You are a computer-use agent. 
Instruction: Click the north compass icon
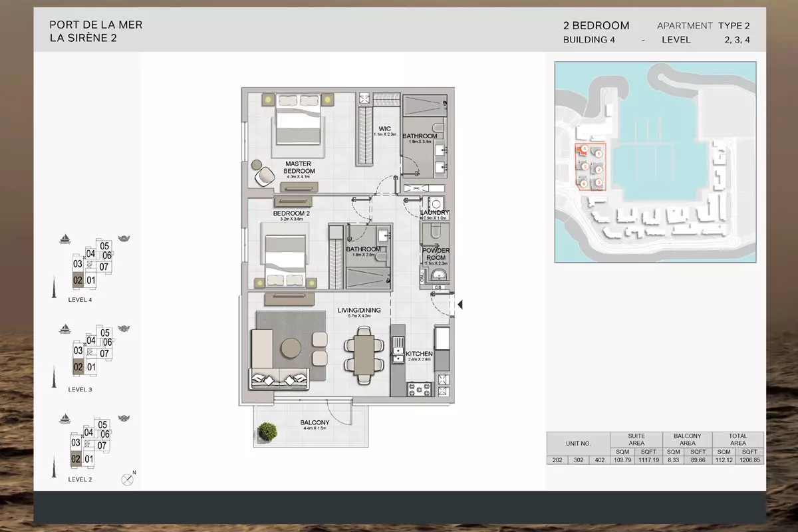click(127, 479)
